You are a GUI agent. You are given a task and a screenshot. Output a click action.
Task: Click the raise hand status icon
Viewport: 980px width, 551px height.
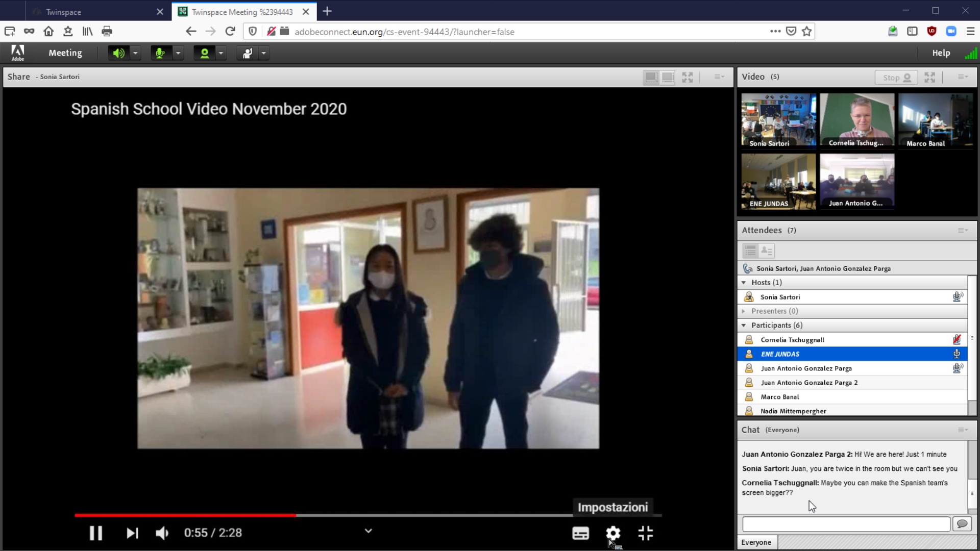248,53
